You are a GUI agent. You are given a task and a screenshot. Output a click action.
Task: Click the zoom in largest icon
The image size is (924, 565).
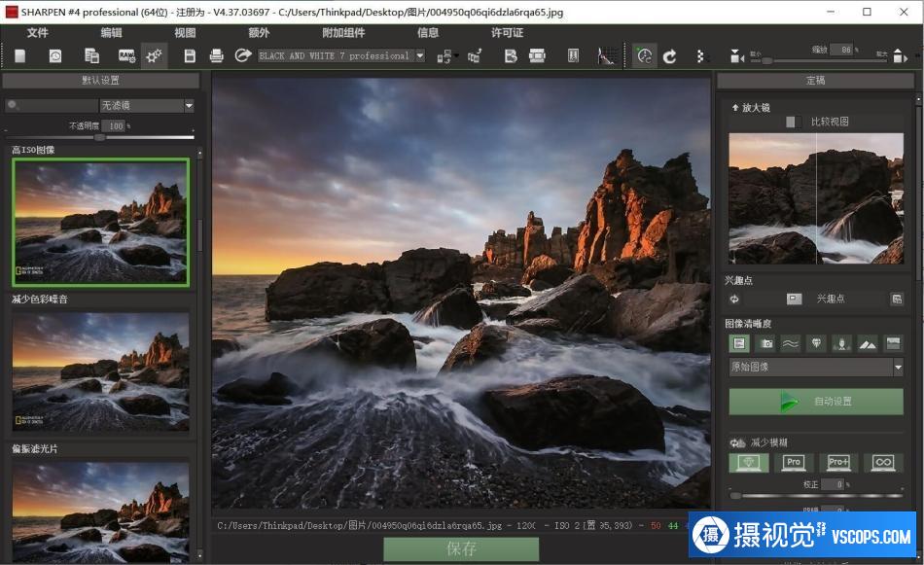(x=899, y=56)
